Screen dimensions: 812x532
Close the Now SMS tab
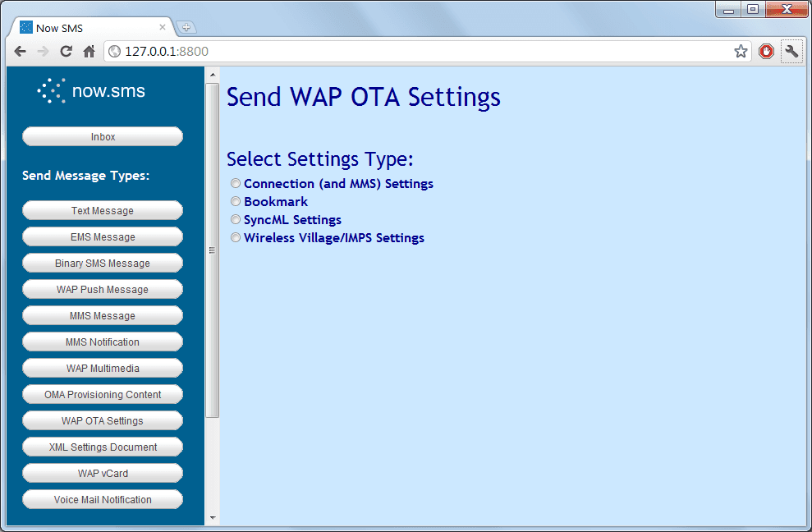point(162,27)
